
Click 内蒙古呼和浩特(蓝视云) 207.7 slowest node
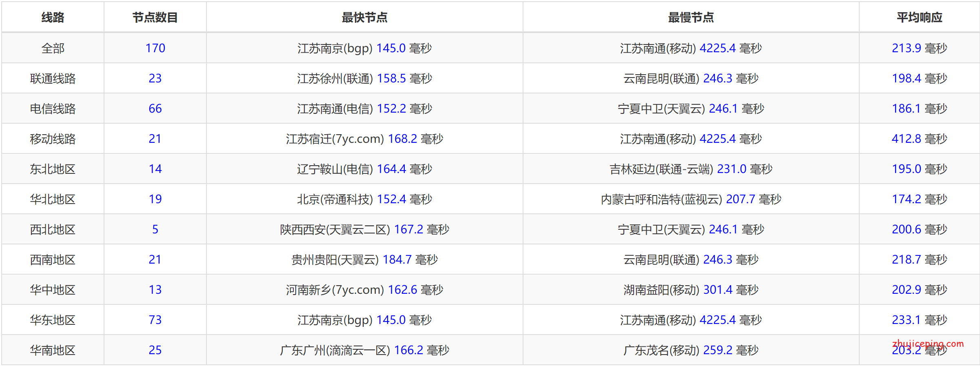tap(691, 199)
